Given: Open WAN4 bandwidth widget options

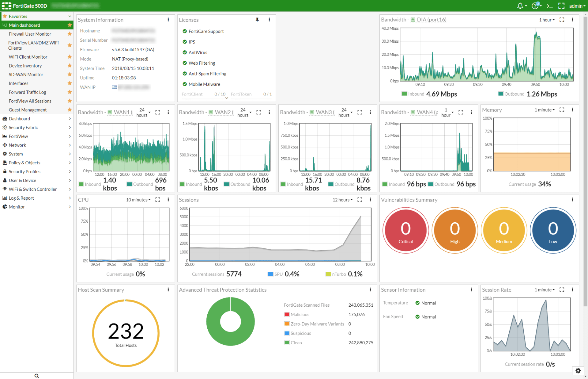Looking at the screenshot, I should [471, 112].
